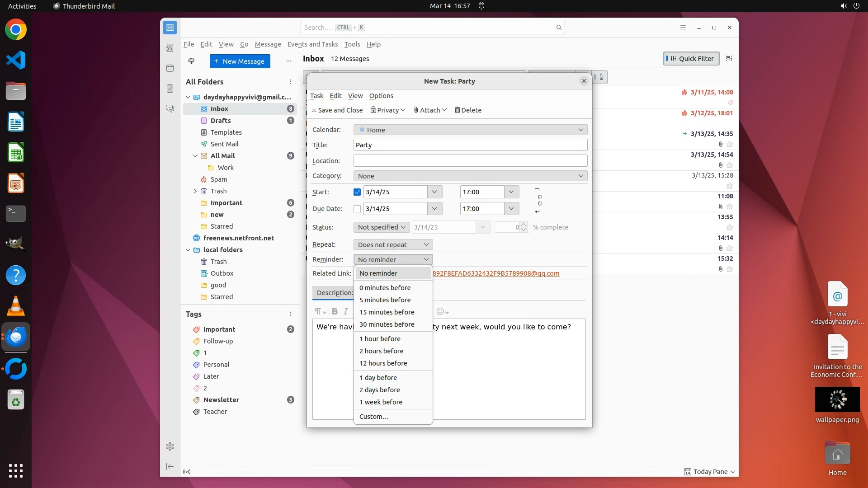Open the emoji insert smiley icon
868x488 pixels.
tap(440, 311)
